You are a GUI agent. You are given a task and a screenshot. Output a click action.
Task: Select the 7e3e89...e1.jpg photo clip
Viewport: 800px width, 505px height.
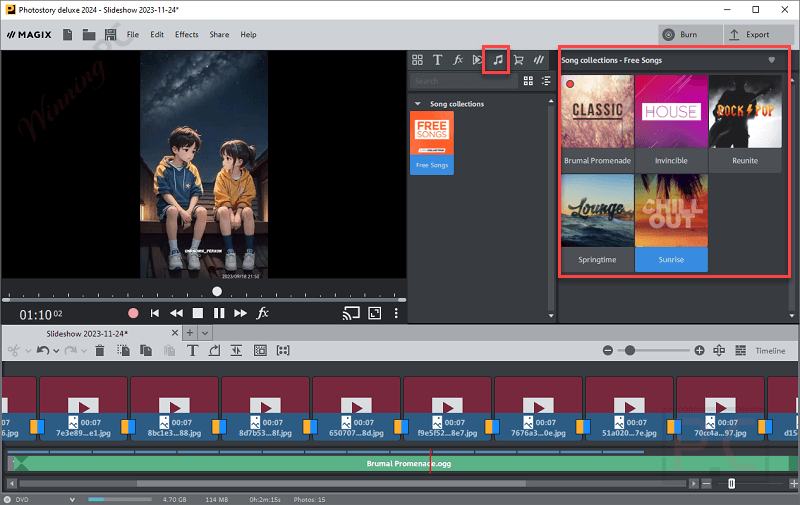pyautogui.click(x=83, y=409)
